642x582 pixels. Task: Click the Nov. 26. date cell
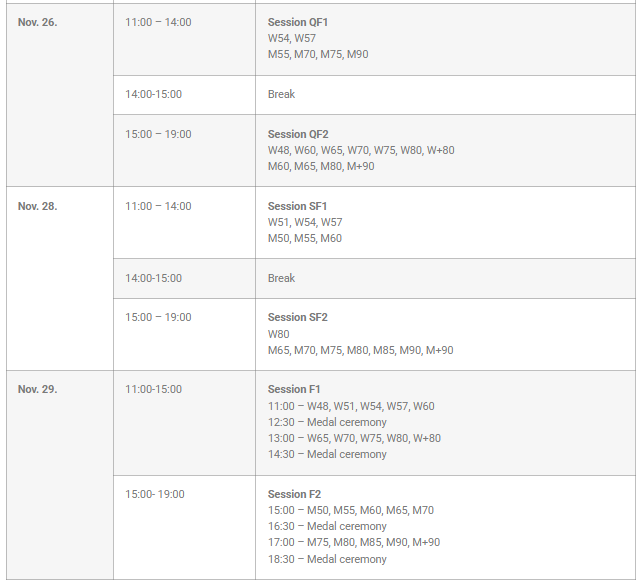tap(38, 22)
